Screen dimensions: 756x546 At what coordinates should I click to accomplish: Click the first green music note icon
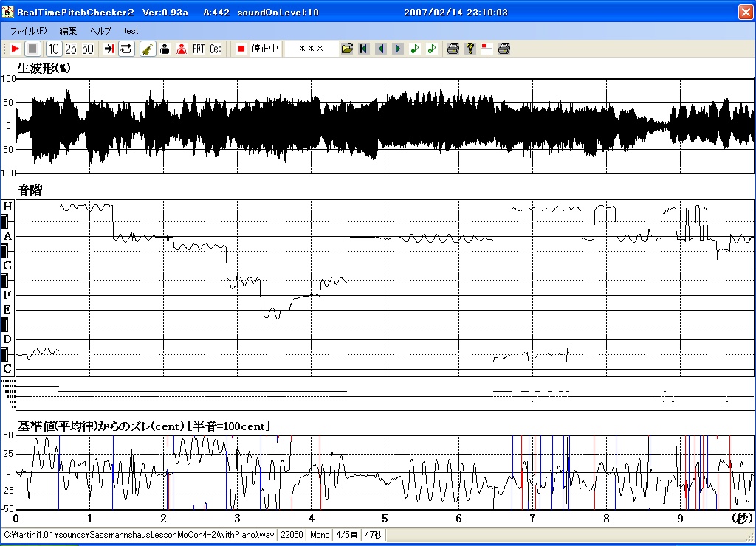coord(415,49)
